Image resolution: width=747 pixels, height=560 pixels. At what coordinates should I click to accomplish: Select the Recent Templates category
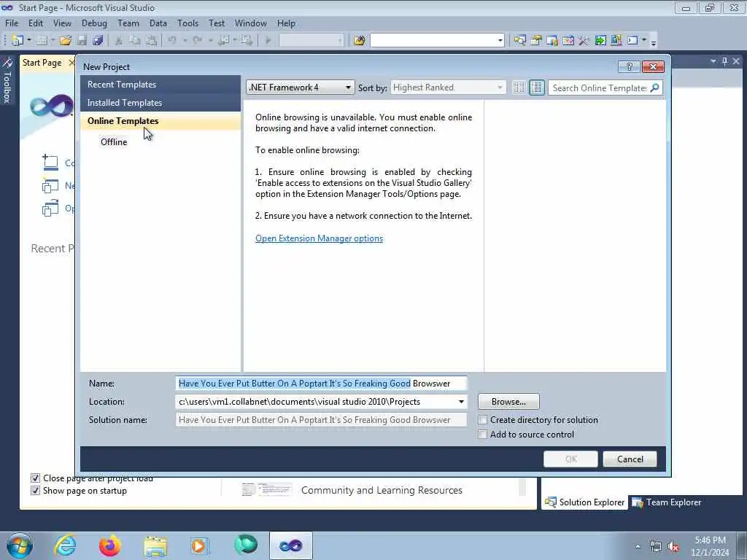(160, 85)
